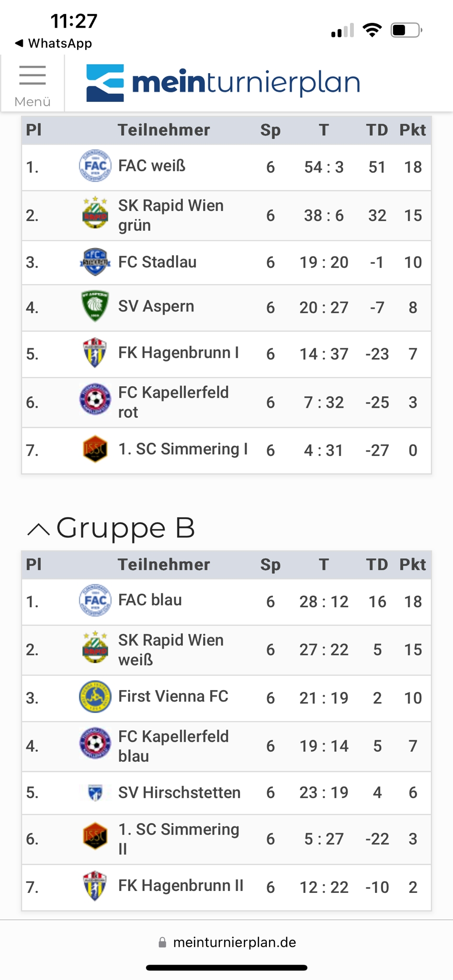
Task: Click the SV Hirschstetten crest
Action: click(x=95, y=793)
